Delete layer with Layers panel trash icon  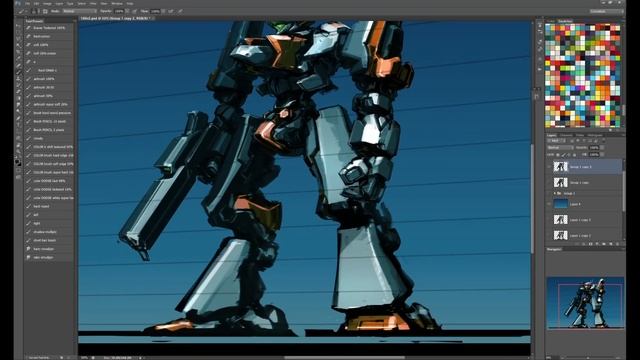tap(618, 244)
